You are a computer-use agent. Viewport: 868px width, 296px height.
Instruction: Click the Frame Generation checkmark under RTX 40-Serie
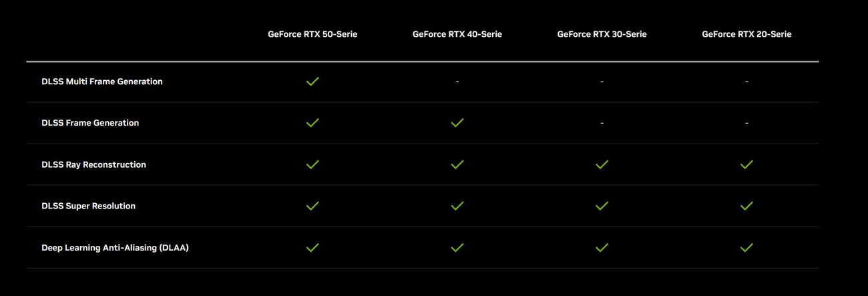point(457,123)
